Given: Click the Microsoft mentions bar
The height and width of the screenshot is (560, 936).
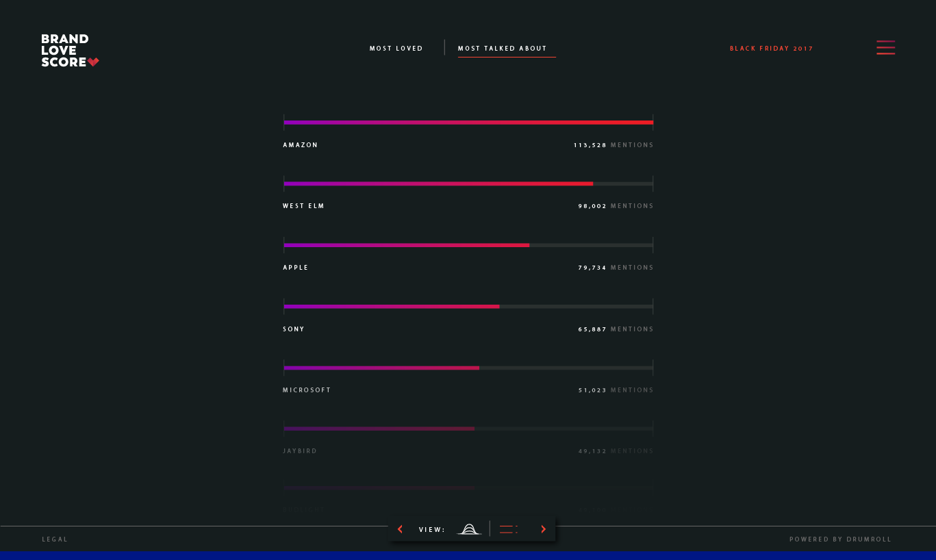Looking at the screenshot, I should [468, 368].
